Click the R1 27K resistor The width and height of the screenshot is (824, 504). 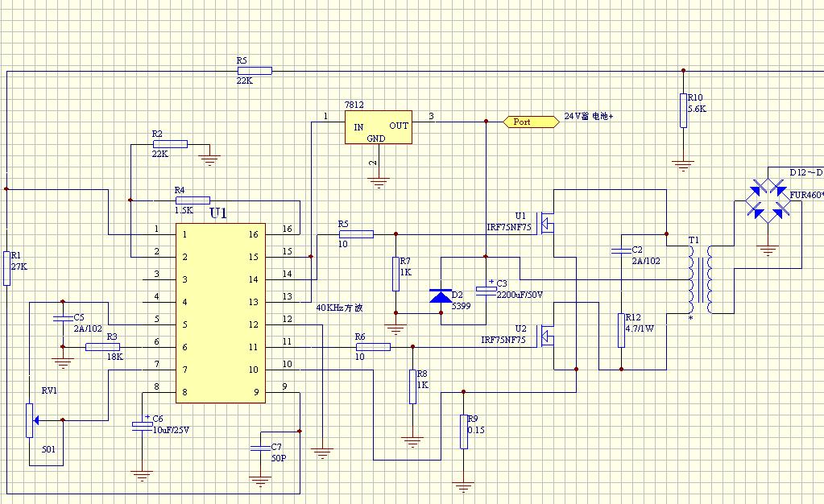coord(6,267)
